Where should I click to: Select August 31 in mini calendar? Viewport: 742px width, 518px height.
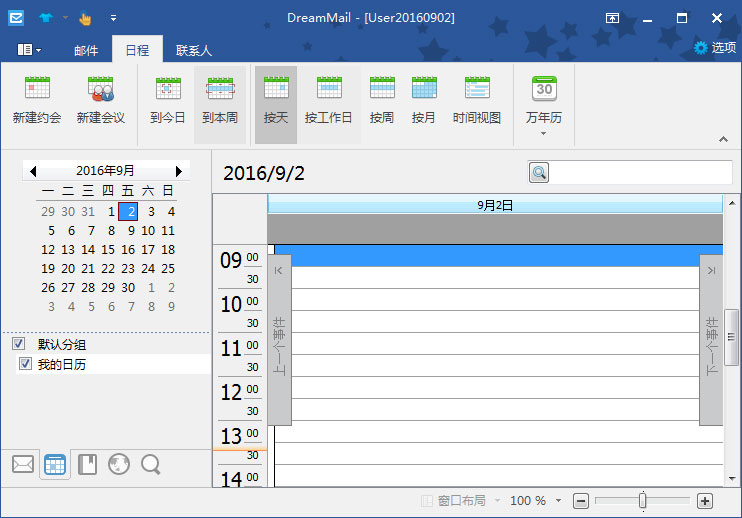click(x=88, y=211)
